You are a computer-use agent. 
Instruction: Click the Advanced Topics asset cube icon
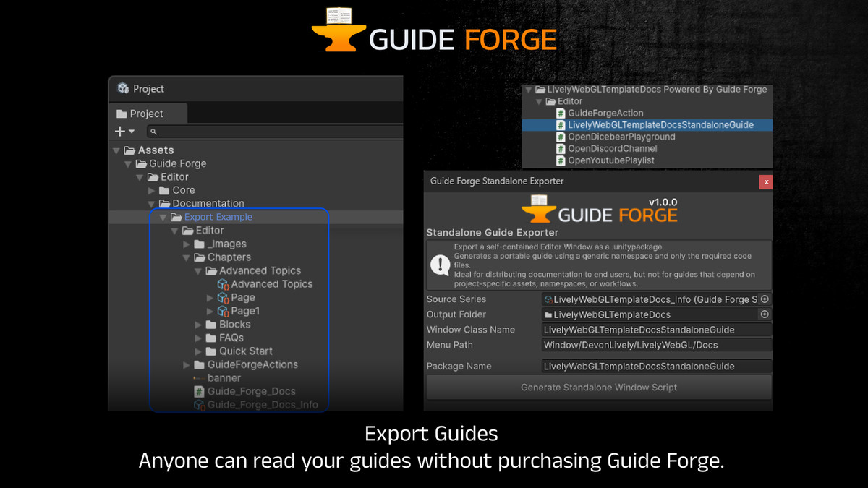click(223, 284)
